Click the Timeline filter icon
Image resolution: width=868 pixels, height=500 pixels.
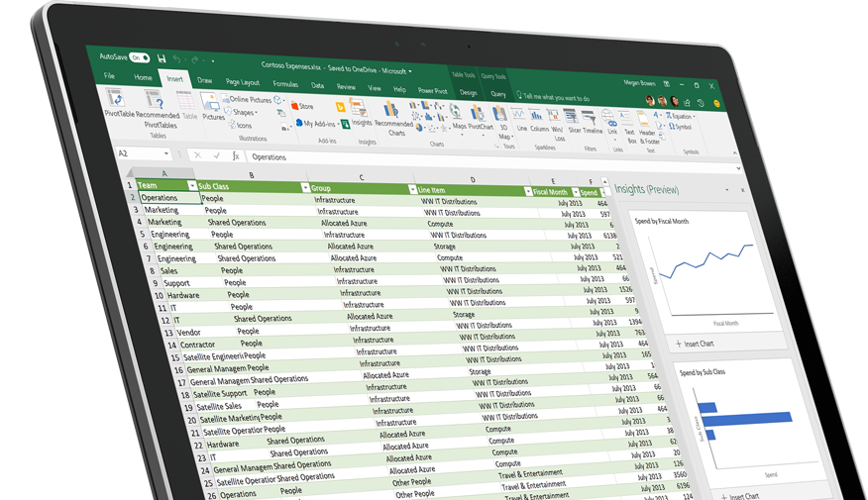coord(592,118)
